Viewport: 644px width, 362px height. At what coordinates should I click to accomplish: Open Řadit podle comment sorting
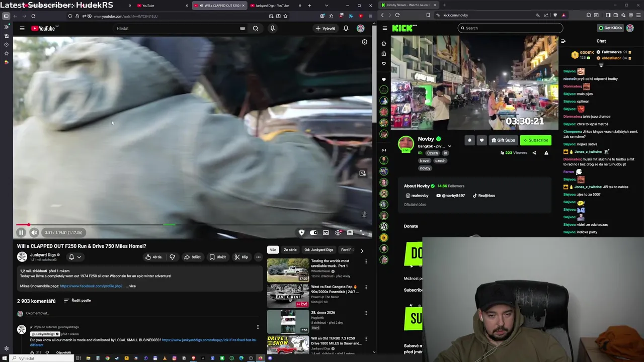[77, 301]
